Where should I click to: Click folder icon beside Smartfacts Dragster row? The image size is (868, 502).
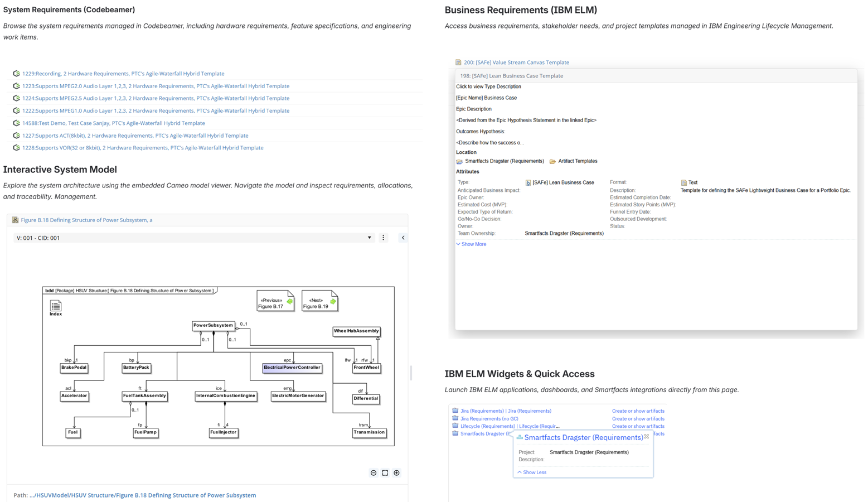[455, 433]
